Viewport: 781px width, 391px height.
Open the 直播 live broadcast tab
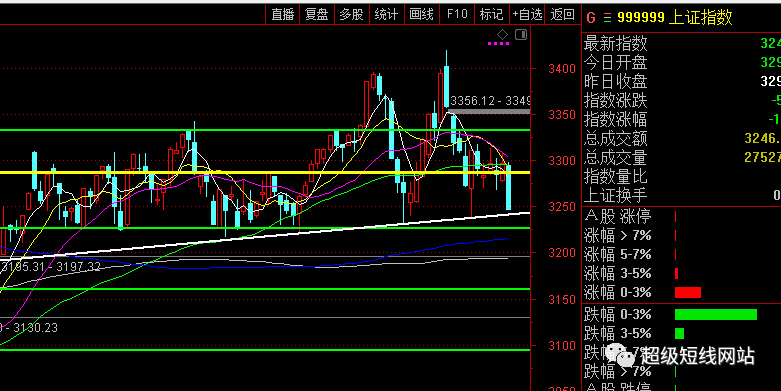(x=283, y=14)
